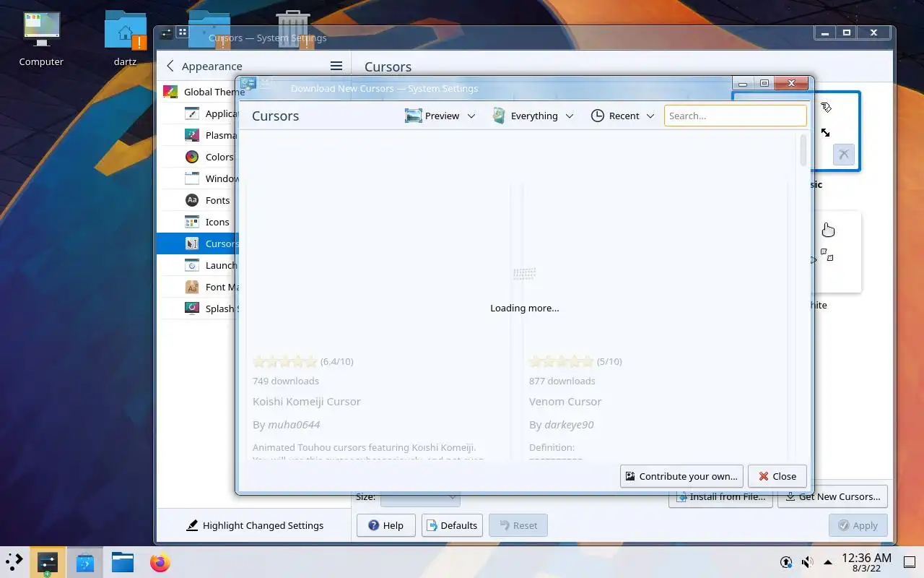The image size is (924, 578).
Task: Click the System Settings taskbar icon
Action: tap(48, 561)
